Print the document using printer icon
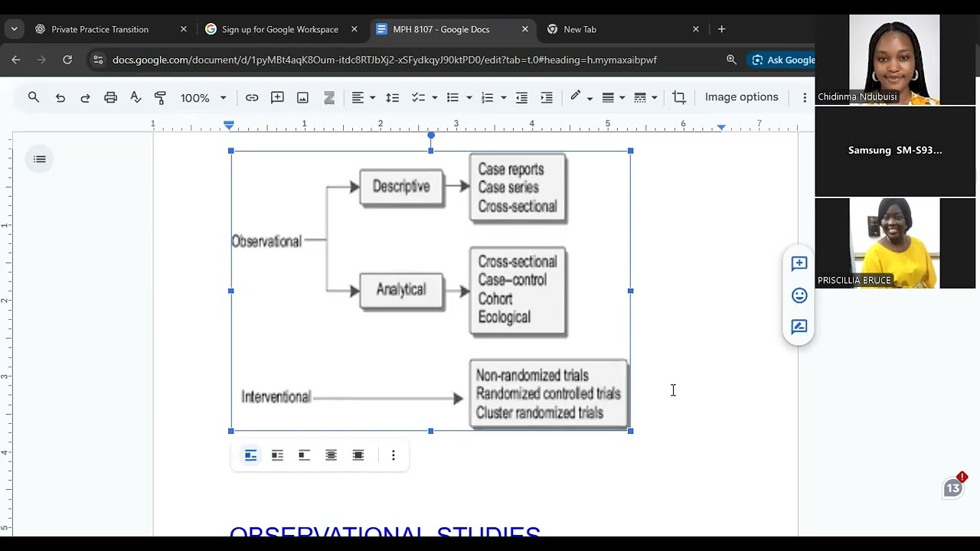 pos(111,97)
